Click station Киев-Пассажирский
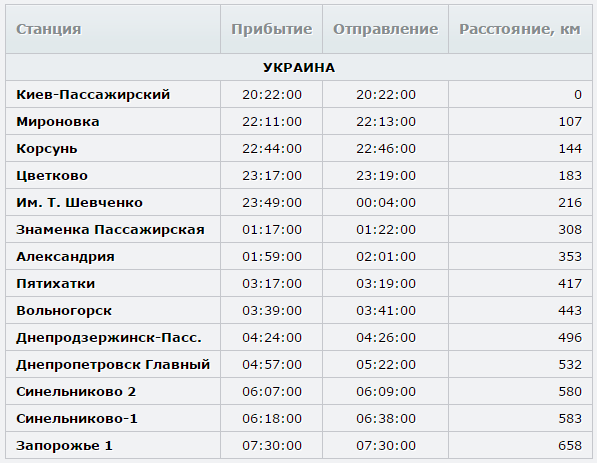This screenshot has height=463, width=597. [x=93, y=94]
